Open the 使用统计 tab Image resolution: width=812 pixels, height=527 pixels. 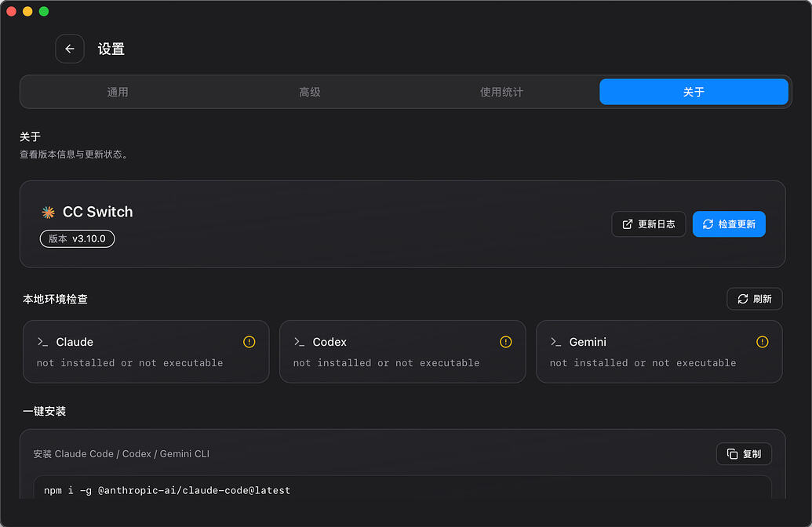click(x=501, y=93)
